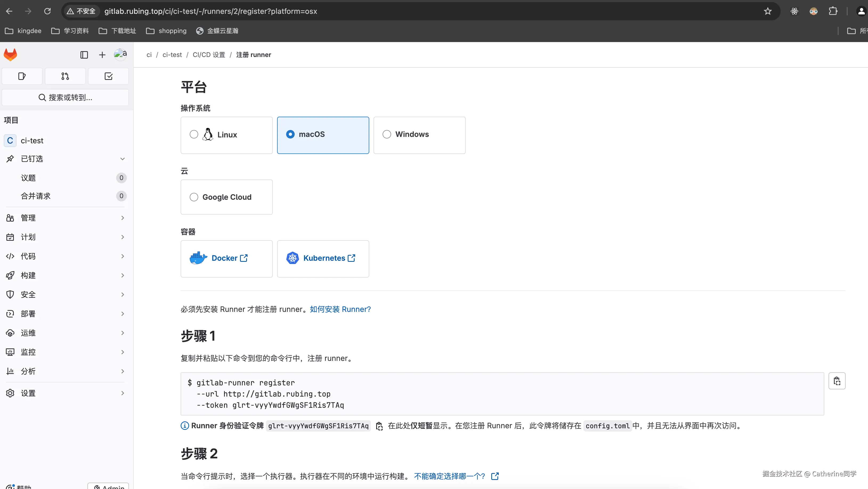Open the merge requests shortcut icon
The image size is (868, 489).
65,76
